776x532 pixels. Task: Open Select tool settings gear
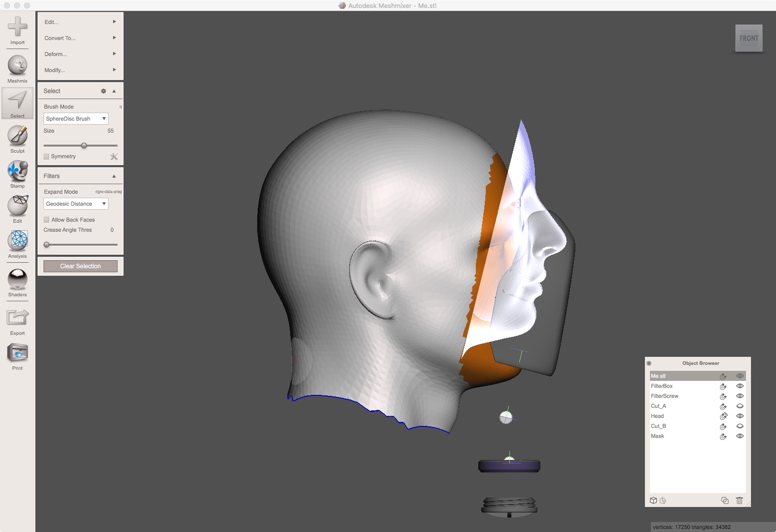104,91
